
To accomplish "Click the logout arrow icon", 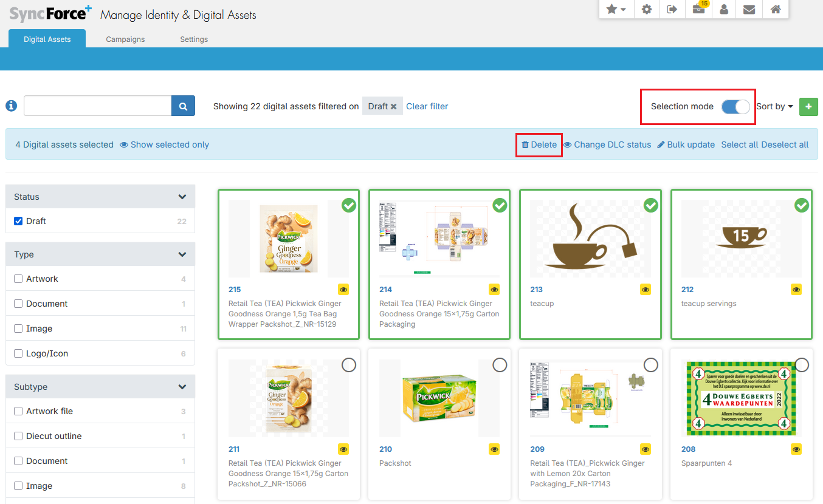I will point(672,9).
